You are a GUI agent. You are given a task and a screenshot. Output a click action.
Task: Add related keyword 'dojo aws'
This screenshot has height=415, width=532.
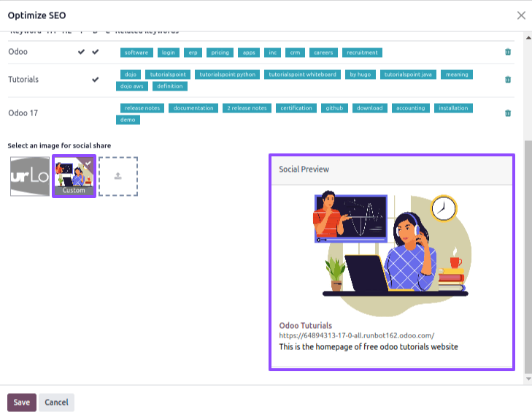click(131, 86)
